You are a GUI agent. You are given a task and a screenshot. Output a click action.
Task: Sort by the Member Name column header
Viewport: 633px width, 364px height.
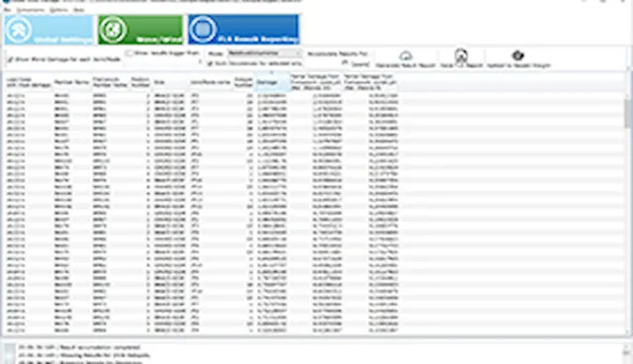point(71,82)
